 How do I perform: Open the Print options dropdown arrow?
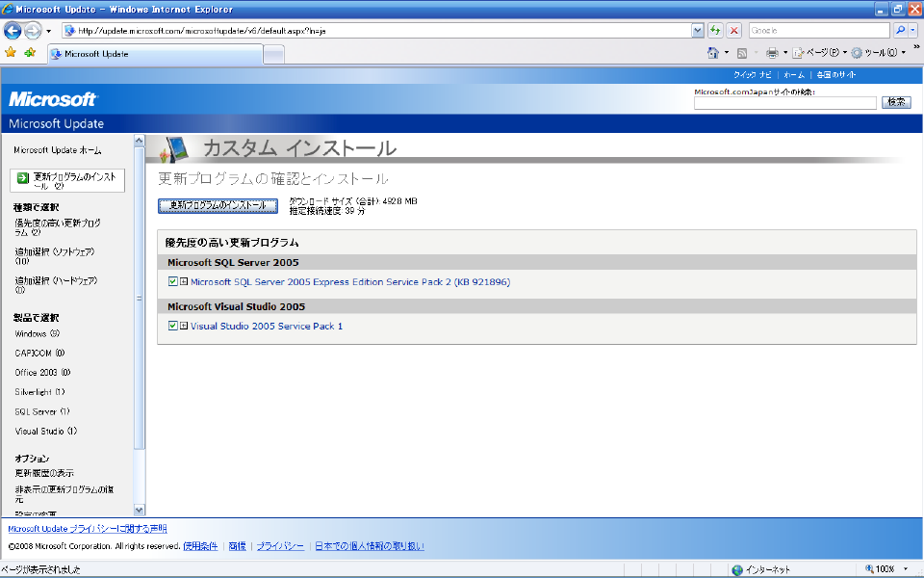[x=785, y=53]
